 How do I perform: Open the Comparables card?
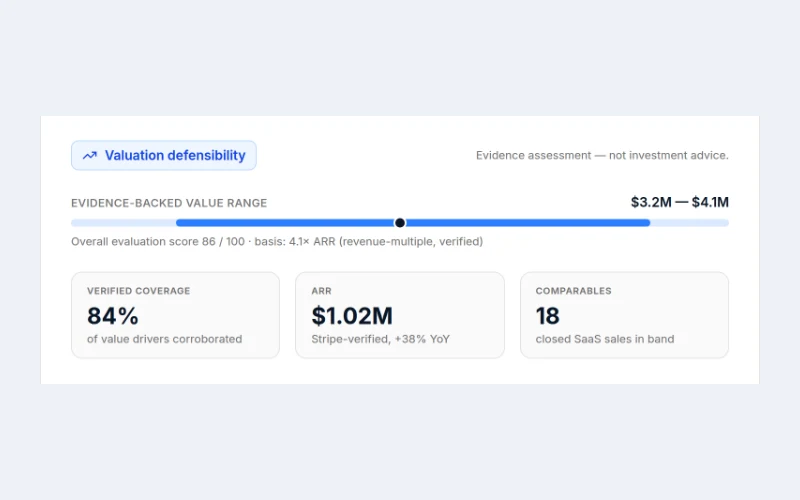click(624, 315)
